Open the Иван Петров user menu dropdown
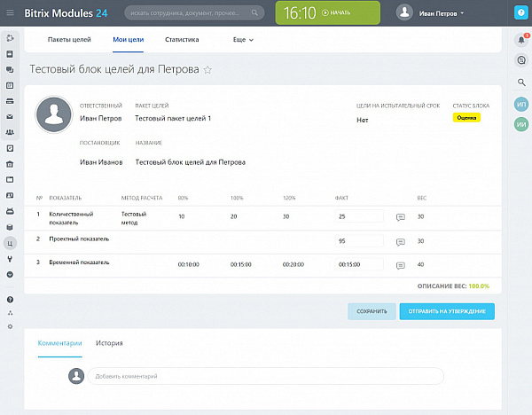This screenshot has height=415, width=532. pos(431,13)
